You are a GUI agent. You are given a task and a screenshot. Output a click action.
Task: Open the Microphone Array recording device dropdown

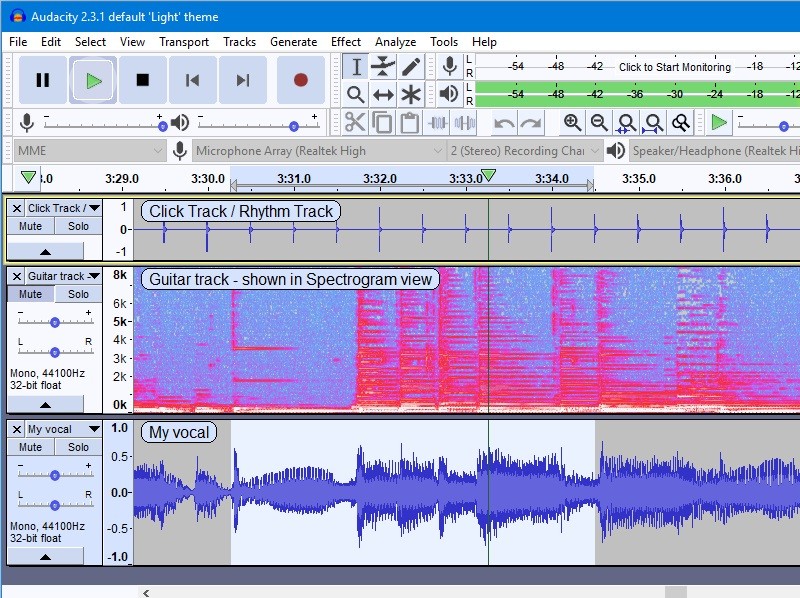(318, 151)
